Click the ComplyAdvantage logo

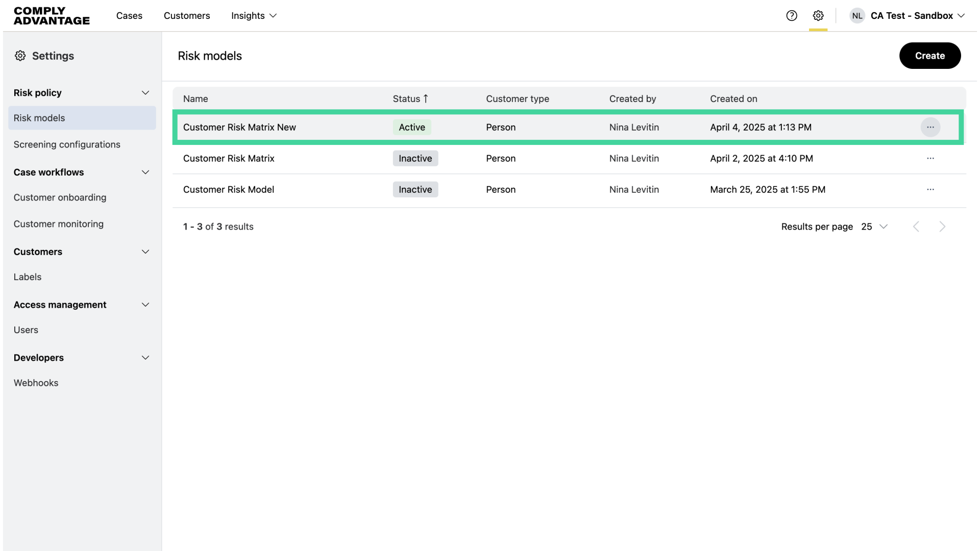[x=52, y=16]
